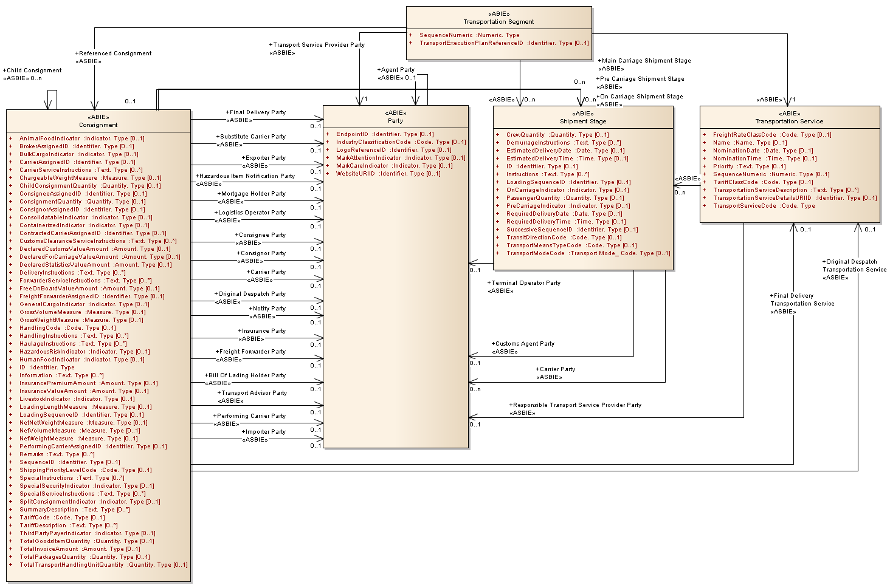Click the Customs Agent Party label

click(x=523, y=344)
